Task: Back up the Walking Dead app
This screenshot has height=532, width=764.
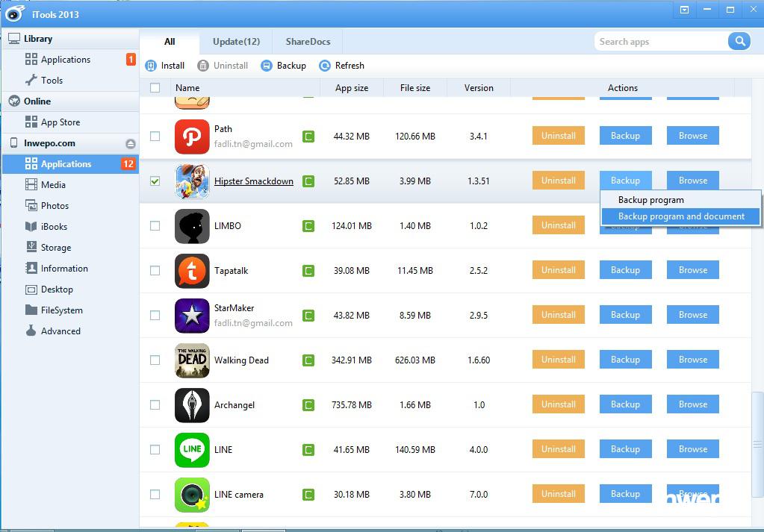Action: 626,360
